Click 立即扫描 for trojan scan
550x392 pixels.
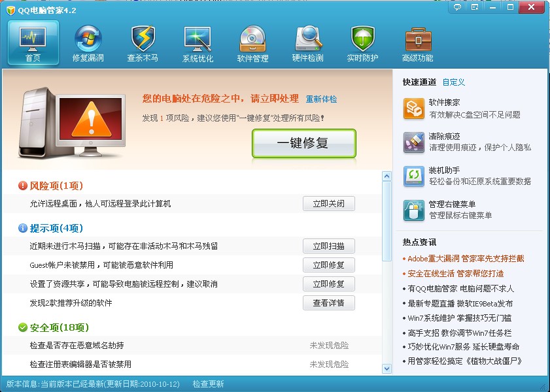click(x=329, y=246)
